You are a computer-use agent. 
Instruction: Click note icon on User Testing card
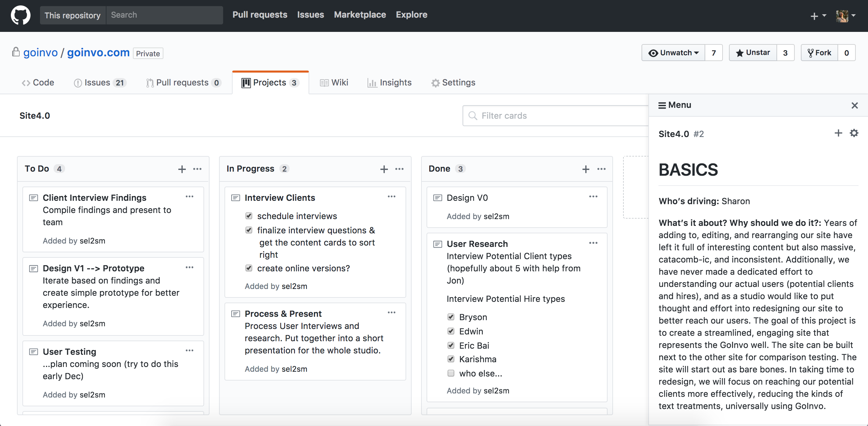tap(34, 352)
